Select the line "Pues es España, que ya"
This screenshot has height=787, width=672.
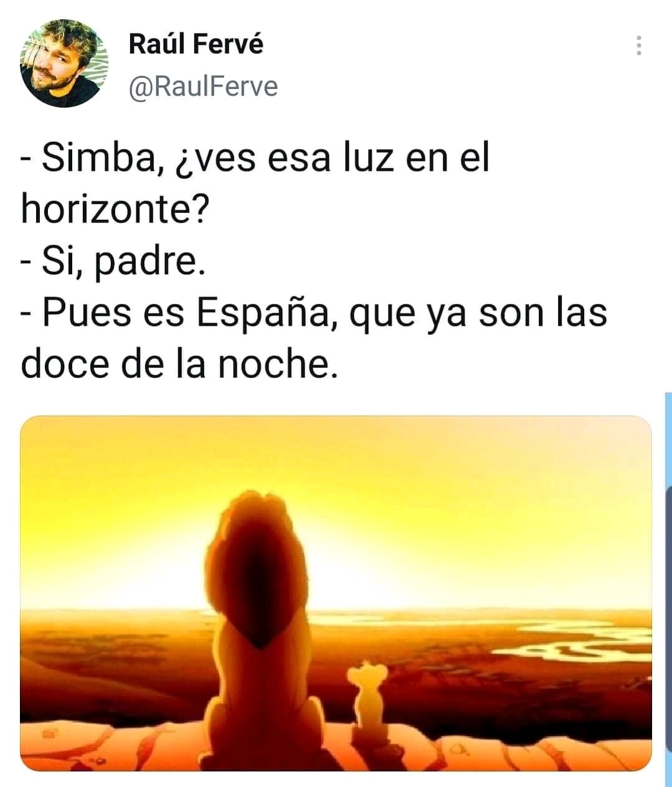313,313
